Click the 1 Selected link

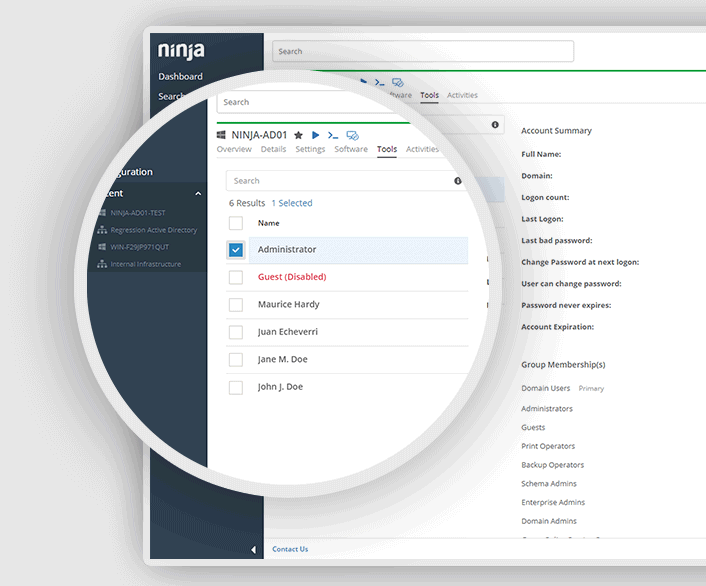coord(292,203)
